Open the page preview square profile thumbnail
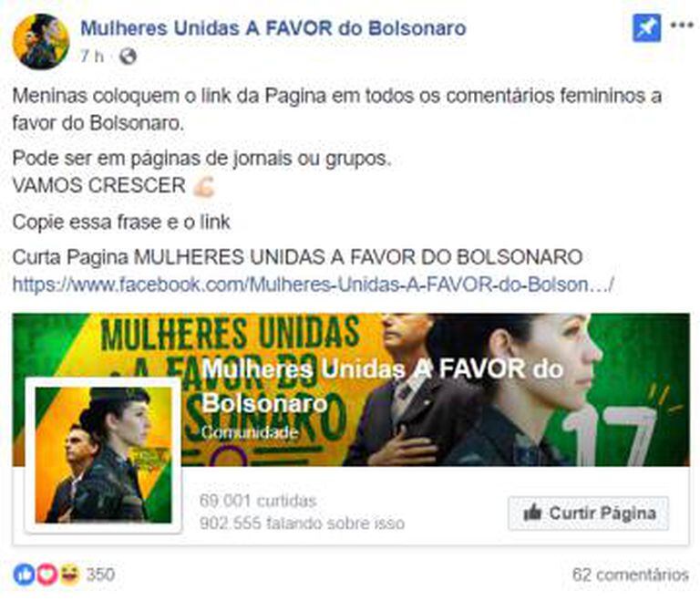The width and height of the screenshot is (700, 601). pyautogui.click(x=103, y=455)
